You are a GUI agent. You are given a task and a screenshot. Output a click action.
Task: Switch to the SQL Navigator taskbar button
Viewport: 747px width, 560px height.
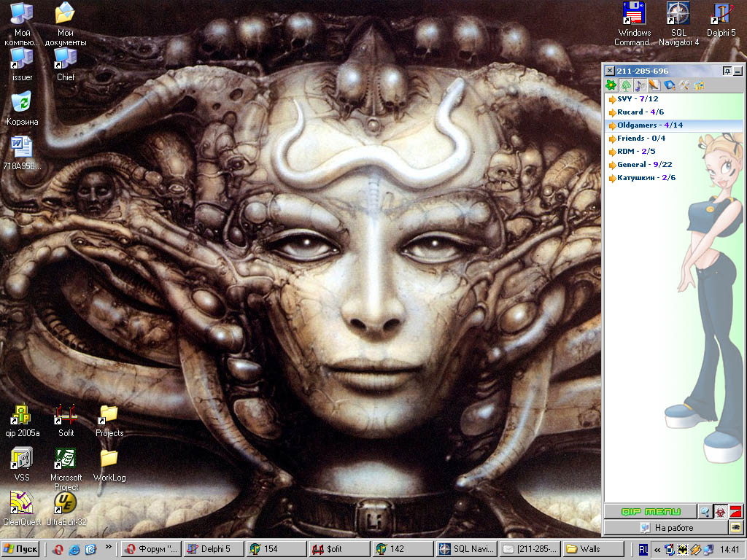click(x=466, y=549)
